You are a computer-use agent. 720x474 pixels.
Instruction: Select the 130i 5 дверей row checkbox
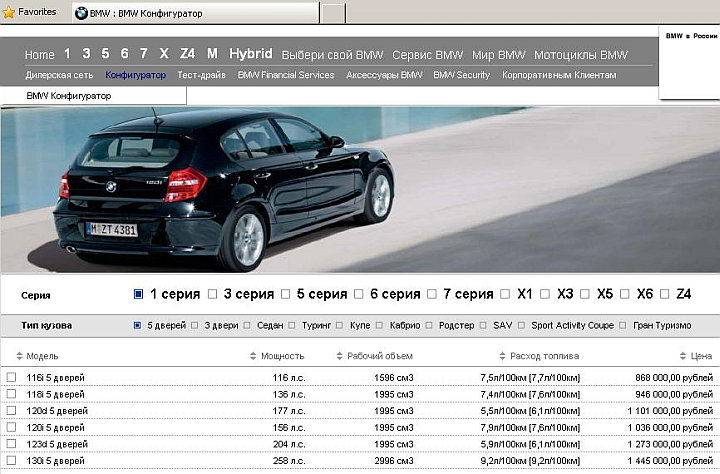click(12, 460)
